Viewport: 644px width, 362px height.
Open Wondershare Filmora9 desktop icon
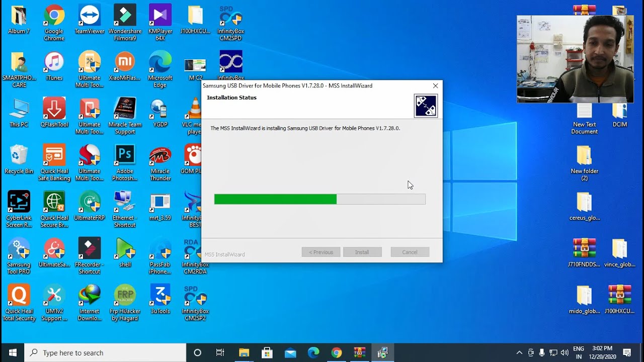[x=125, y=23]
